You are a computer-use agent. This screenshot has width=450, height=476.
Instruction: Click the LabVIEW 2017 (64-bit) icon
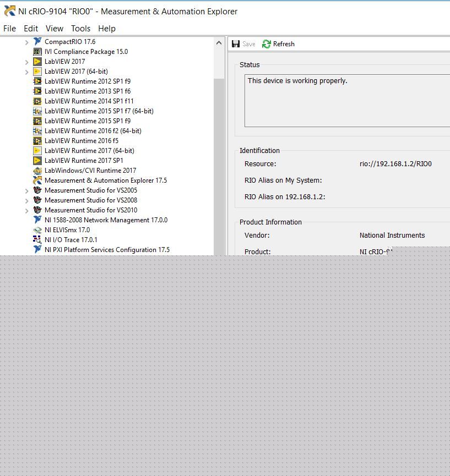[37, 72]
